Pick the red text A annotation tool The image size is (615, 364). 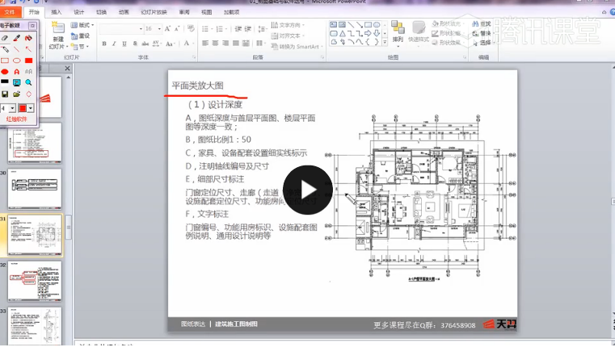point(16,72)
